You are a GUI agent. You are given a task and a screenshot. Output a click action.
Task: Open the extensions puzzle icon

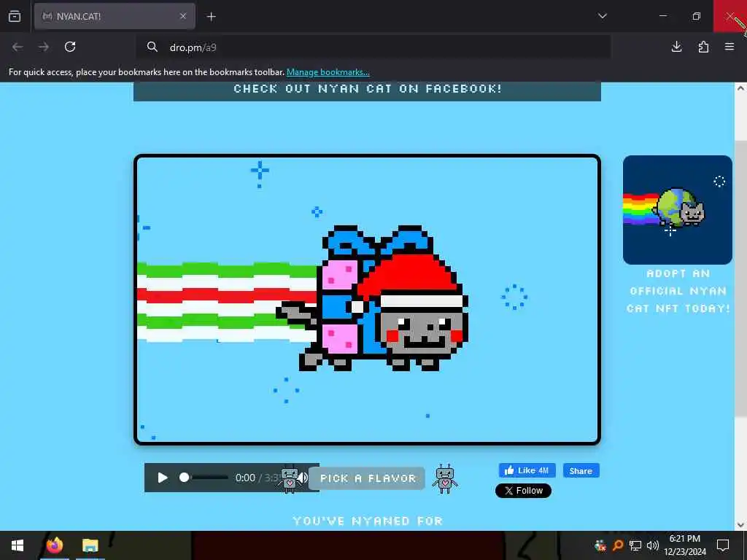pos(703,47)
